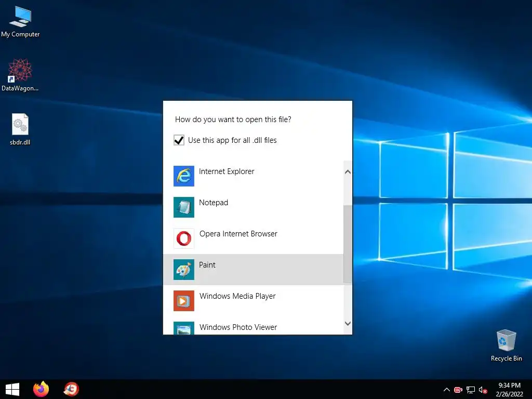Select the sbdr.dll file icon
This screenshot has height=399, width=532.
coord(20,124)
